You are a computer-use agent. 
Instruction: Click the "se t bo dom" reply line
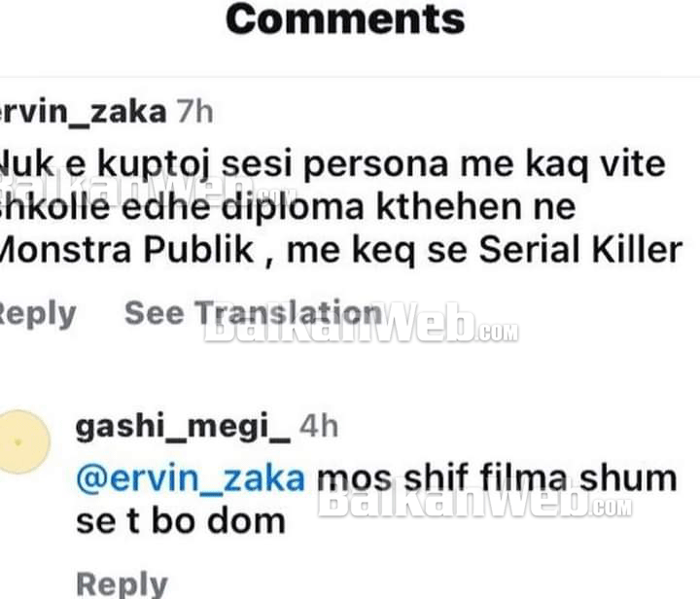[x=181, y=522]
